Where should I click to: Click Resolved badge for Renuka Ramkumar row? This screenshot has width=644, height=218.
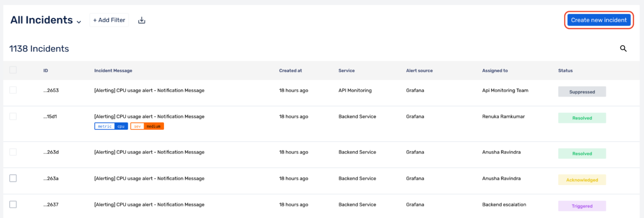pyautogui.click(x=582, y=118)
